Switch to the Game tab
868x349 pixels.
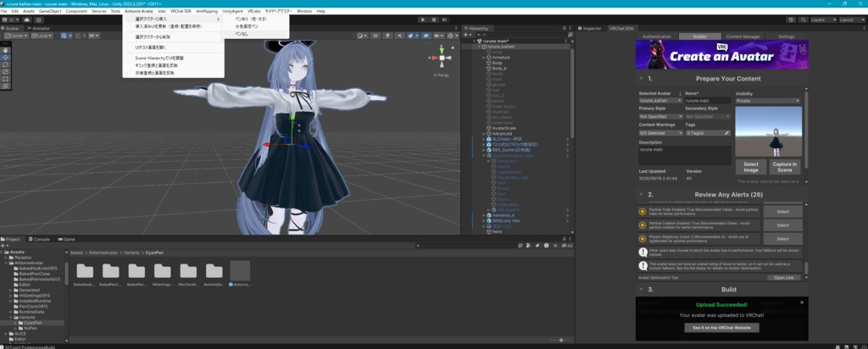click(67, 240)
